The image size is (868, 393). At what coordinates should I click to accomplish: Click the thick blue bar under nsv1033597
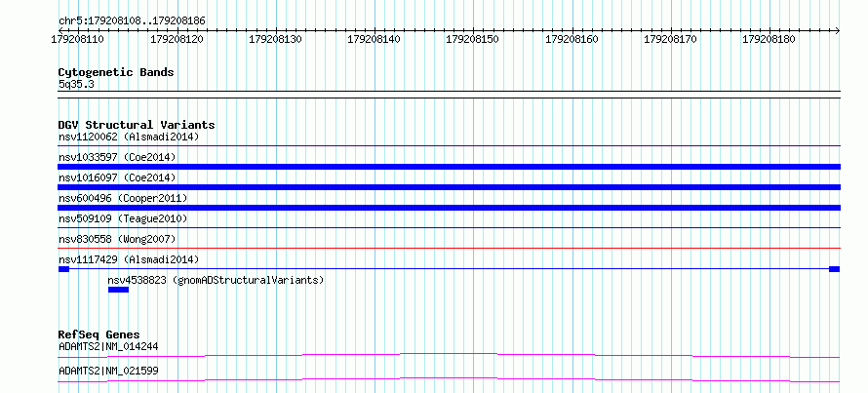click(x=449, y=167)
